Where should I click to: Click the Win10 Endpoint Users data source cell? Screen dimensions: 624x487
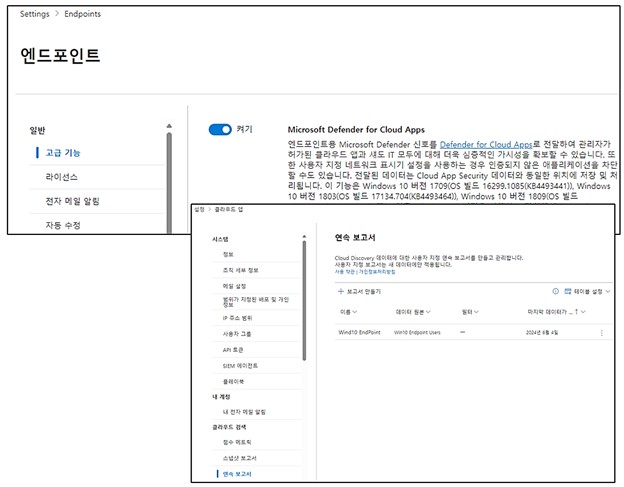coord(417,333)
